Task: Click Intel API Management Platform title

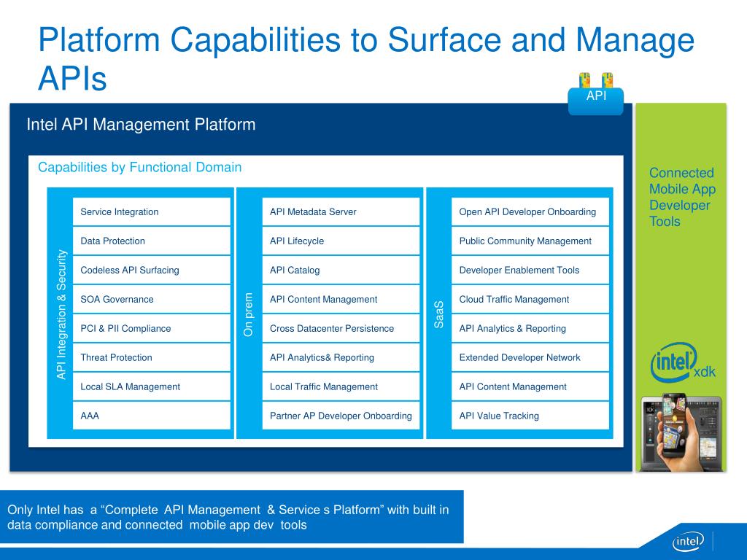Action: pos(141,124)
